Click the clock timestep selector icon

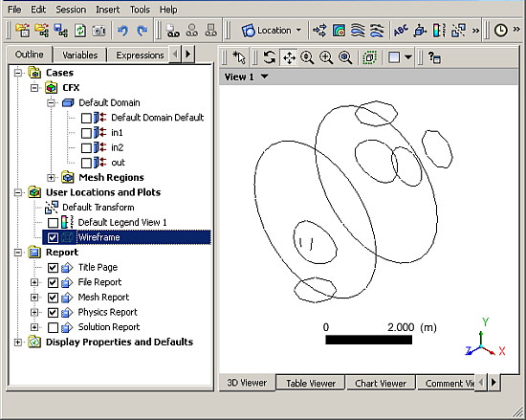click(500, 31)
